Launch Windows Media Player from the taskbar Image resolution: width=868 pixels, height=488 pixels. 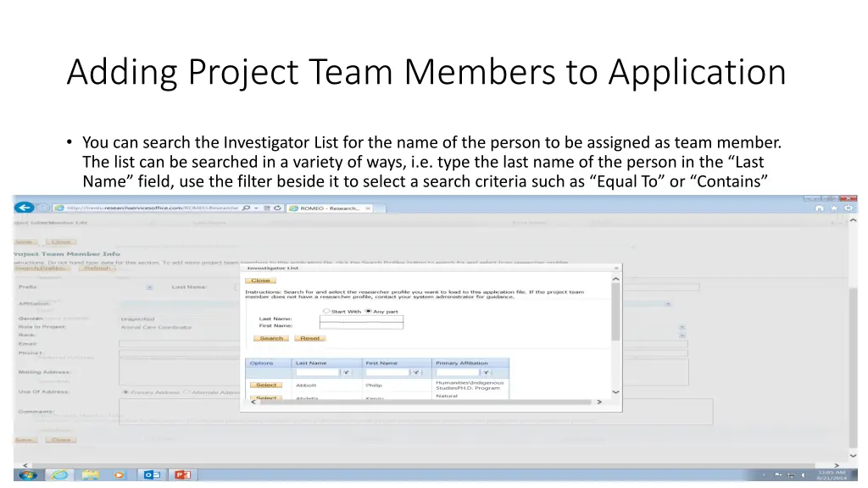coord(119,474)
